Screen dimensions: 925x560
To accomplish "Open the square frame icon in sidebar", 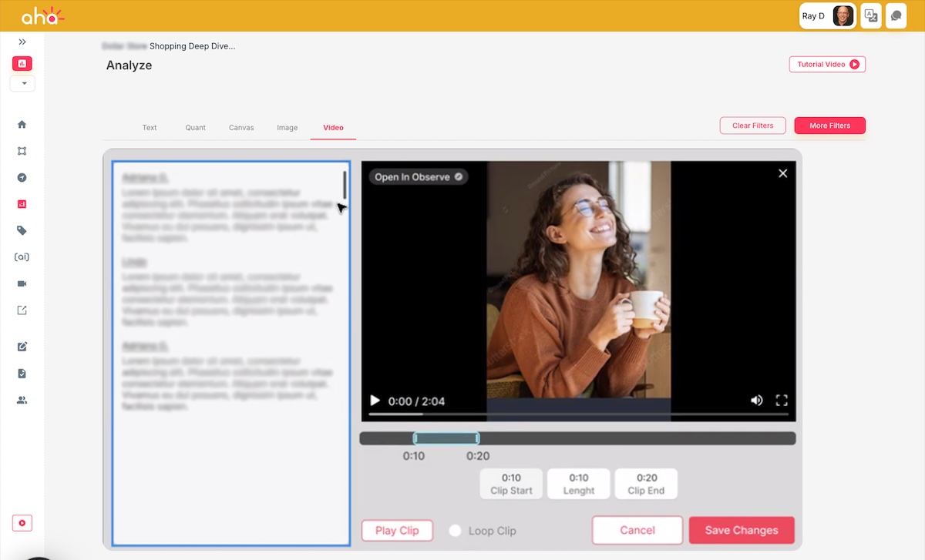I will tap(22, 151).
